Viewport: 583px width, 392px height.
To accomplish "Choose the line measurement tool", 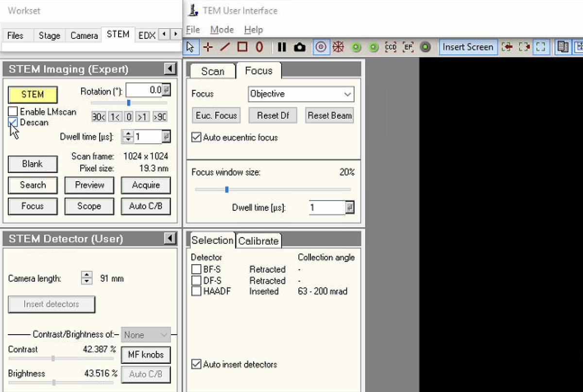I will 225,47.
